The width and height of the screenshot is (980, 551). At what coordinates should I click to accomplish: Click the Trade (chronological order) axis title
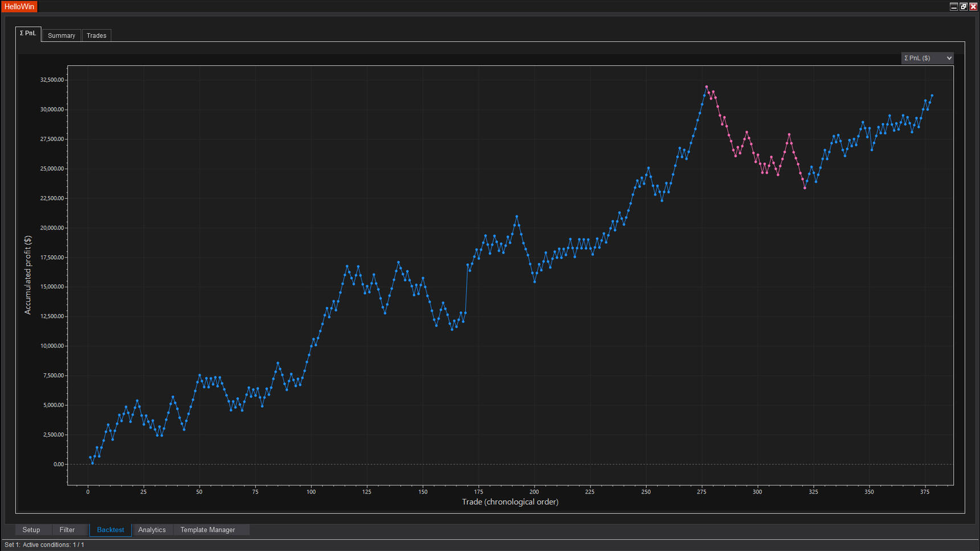510,502
